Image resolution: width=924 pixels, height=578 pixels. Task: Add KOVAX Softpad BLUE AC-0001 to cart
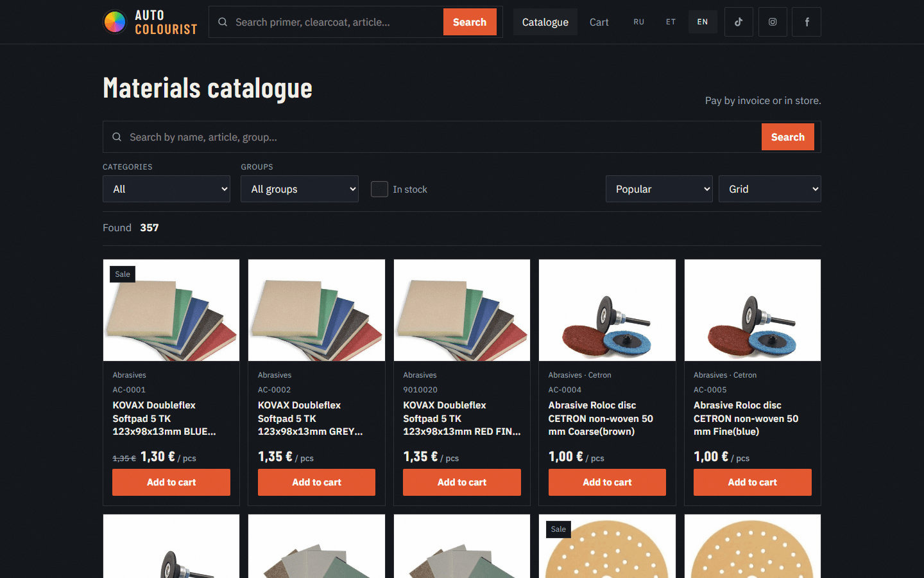(171, 482)
